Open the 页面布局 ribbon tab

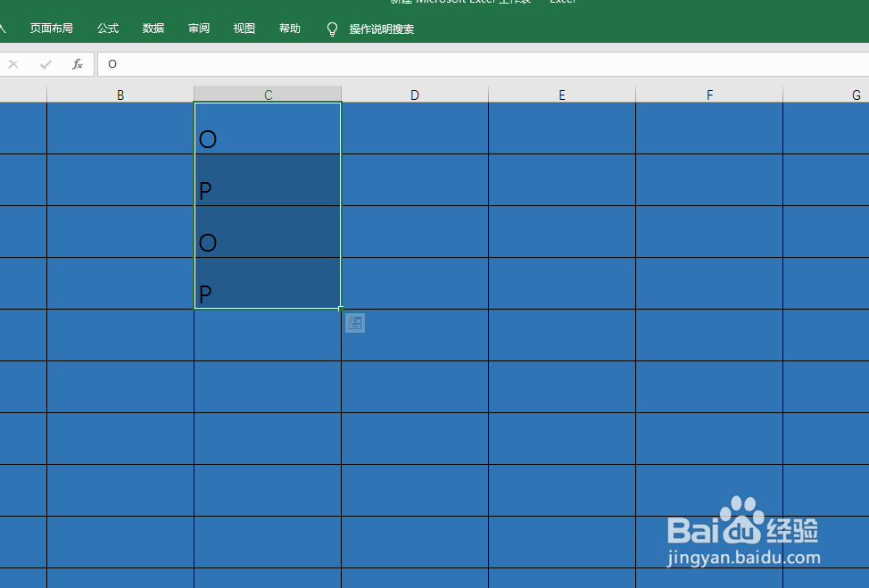coord(51,29)
